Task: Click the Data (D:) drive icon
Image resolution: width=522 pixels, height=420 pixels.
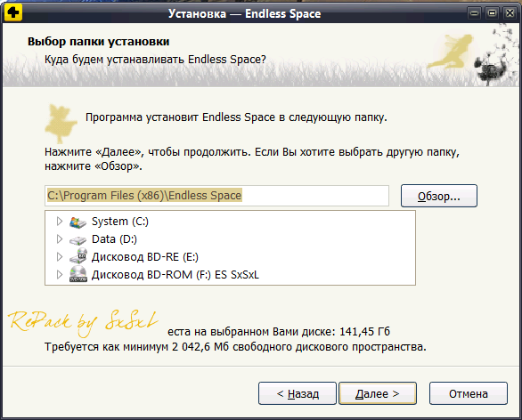Action: click(x=77, y=240)
